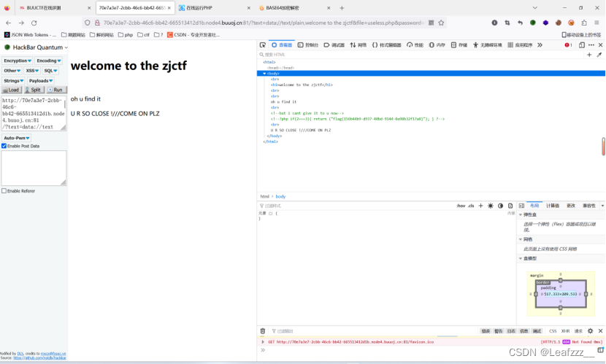Toggle the .cls class panel

pyautogui.click(x=471, y=206)
